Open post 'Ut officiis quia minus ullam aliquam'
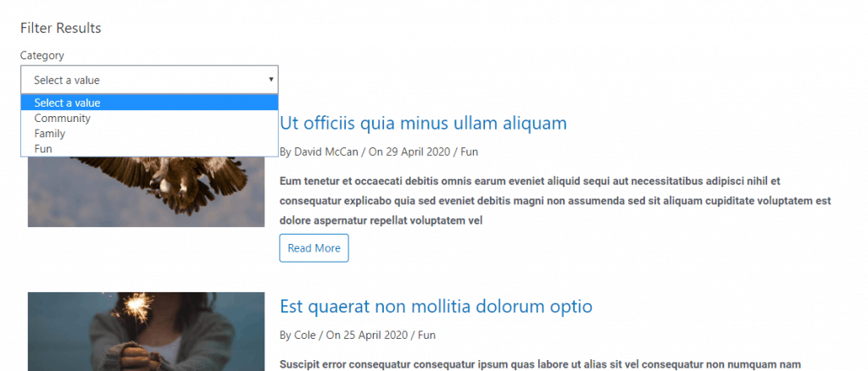Viewport: 868px width, 371px height. (x=422, y=124)
